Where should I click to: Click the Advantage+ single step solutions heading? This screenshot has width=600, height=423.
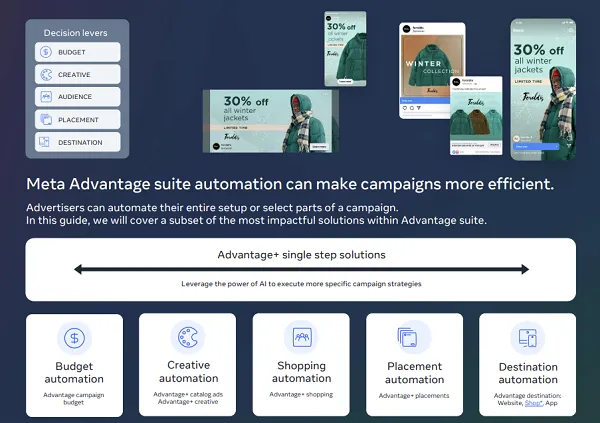pyautogui.click(x=302, y=255)
